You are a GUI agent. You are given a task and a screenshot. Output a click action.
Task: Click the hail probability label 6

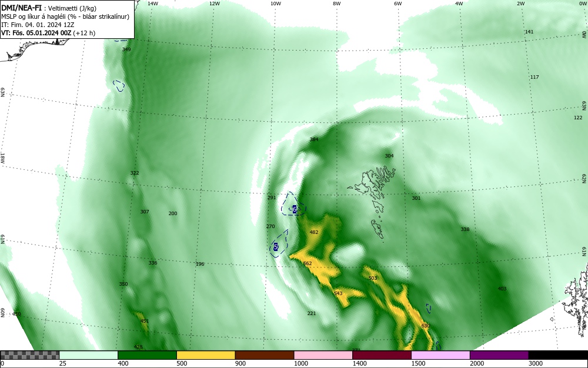point(295,209)
